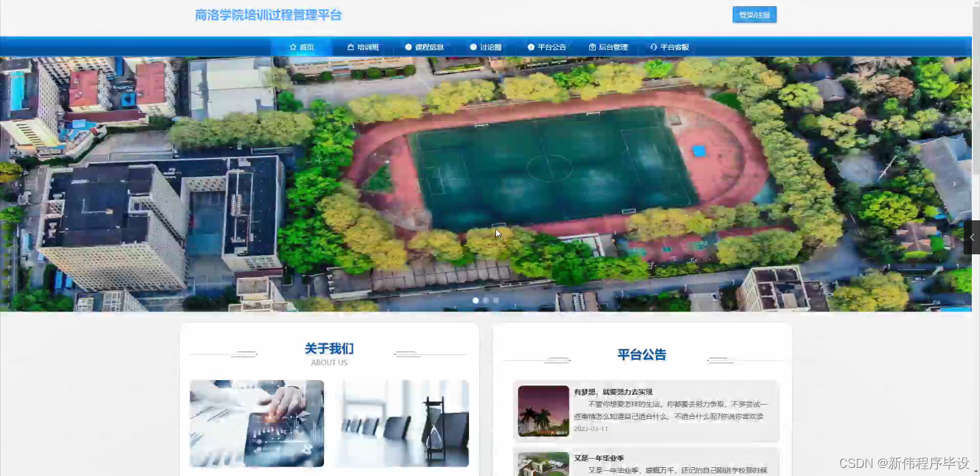Open the palm tree announcement thumbnail
Viewport: 980px width, 476px height.
(543, 411)
